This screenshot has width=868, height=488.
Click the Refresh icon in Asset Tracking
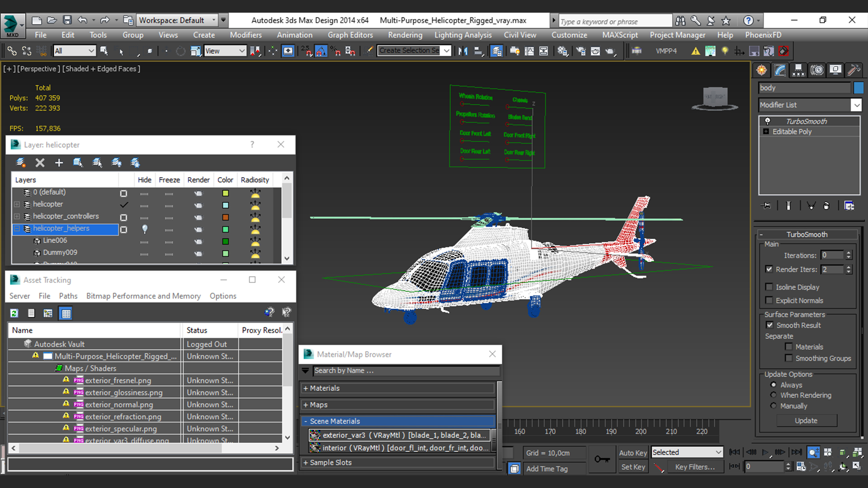tap(14, 313)
